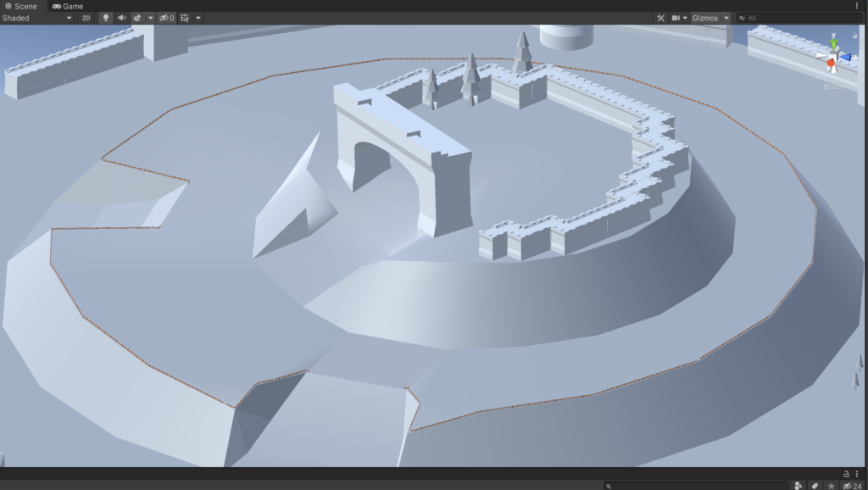Click the lock icon on bottom panel
This screenshot has height=490, width=868.
coord(845,474)
